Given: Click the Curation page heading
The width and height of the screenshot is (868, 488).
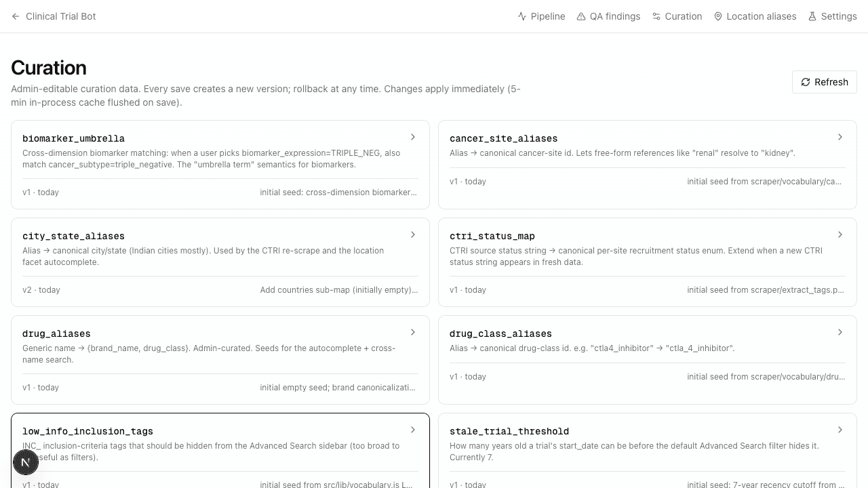Looking at the screenshot, I should (x=49, y=68).
